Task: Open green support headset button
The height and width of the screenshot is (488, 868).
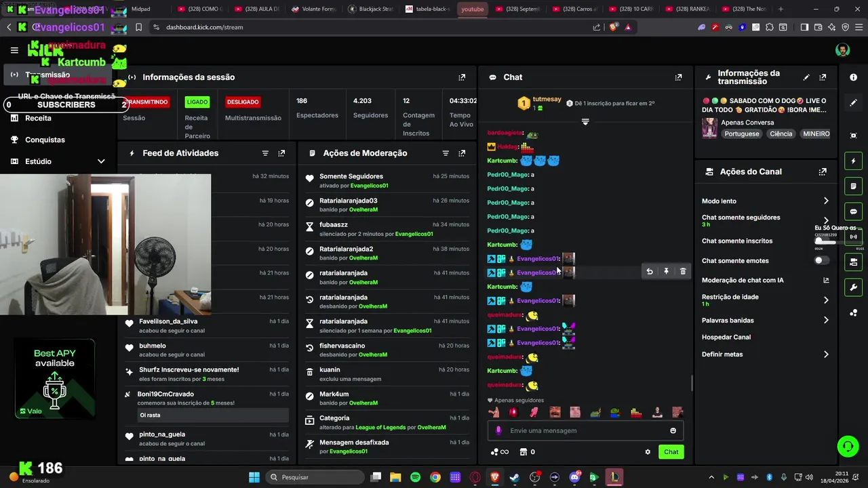Action: [848, 446]
